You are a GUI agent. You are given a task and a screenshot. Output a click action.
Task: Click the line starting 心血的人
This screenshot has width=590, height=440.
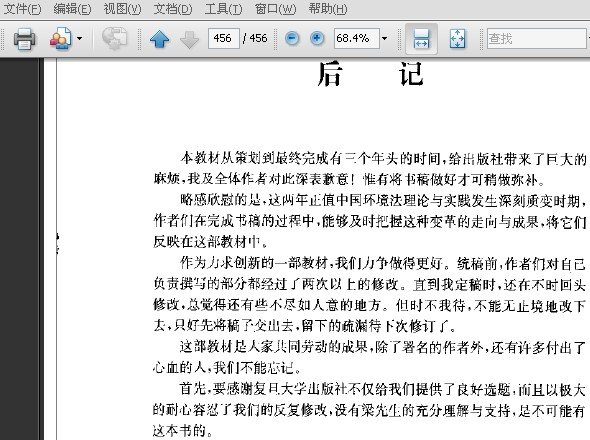227,368
